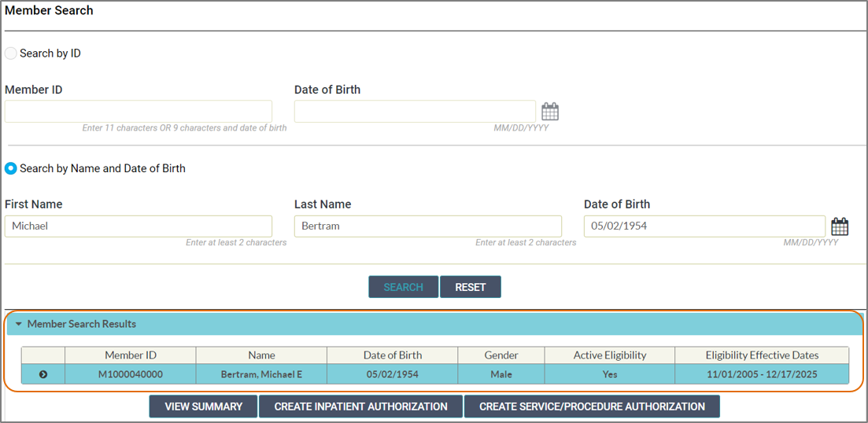
Task: Click the row arrow icon for Bertram, Michael E
Action: click(43, 374)
